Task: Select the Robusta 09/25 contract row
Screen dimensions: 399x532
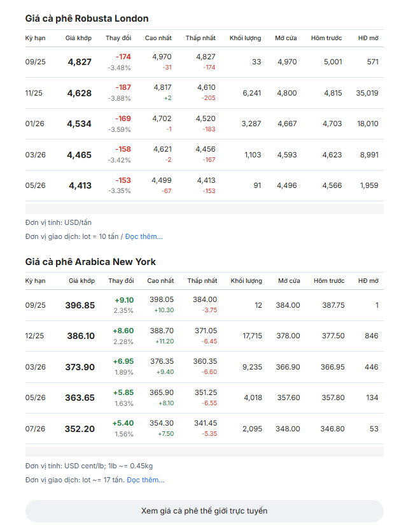Action: click(x=204, y=62)
